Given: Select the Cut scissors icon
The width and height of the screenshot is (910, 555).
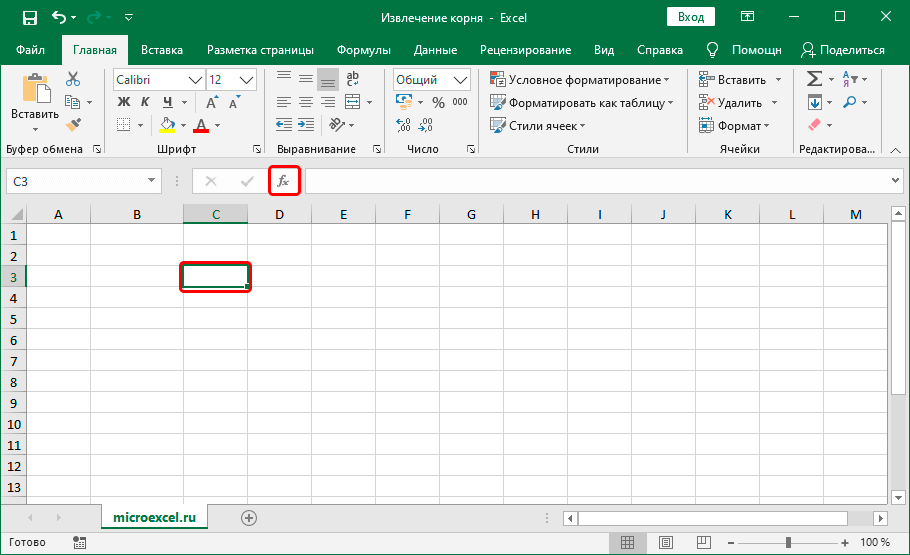Looking at the screenshot, I should pos(73,79).
